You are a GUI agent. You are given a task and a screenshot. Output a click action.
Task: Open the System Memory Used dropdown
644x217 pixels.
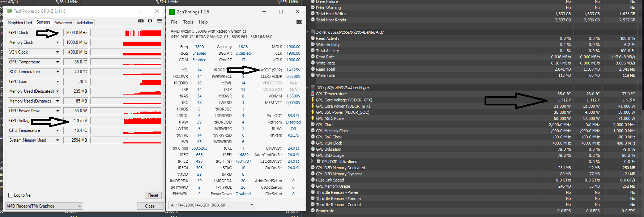[57, 140]
